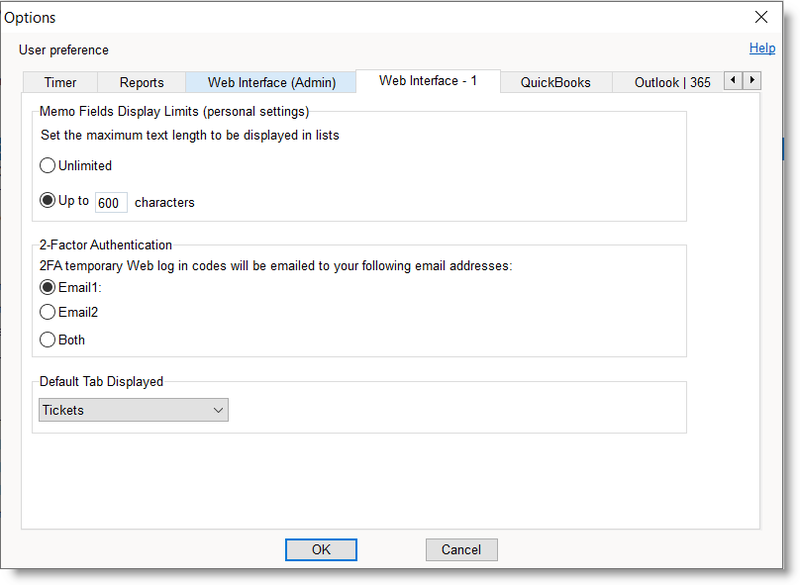Choose Email2 for 2FA codes
800x585 pixels.
(48, 313)
